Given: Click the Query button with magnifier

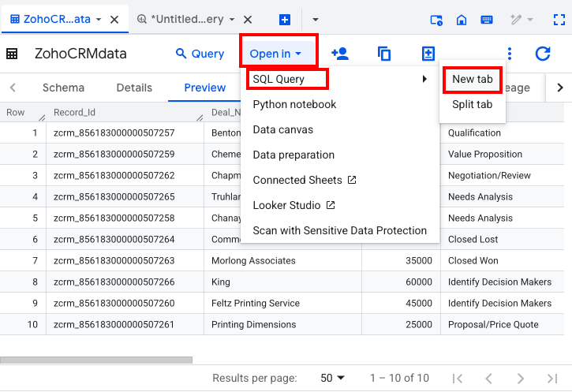Looking at the screenshot, I should [200, 54].
